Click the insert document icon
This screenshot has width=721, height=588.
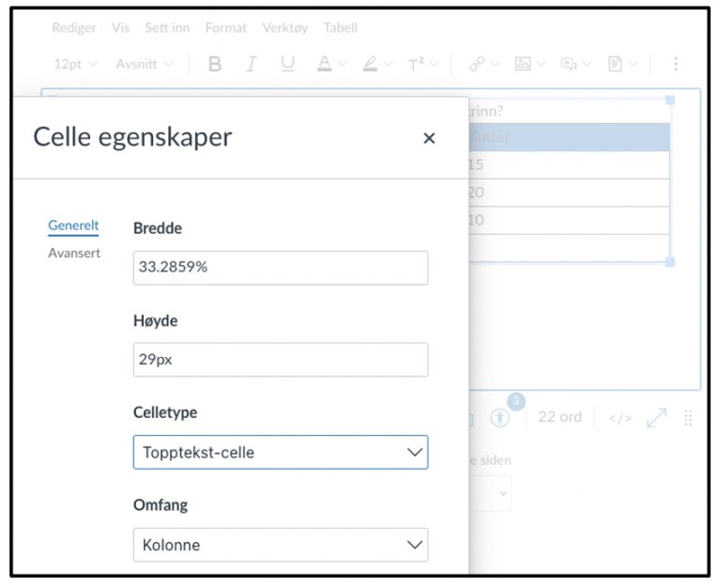pos(615,64)
